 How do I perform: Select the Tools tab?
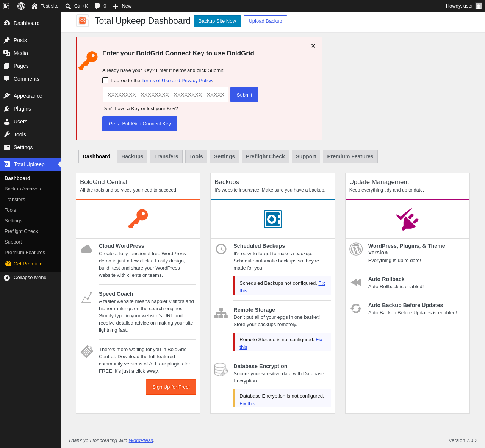point(196,156)
